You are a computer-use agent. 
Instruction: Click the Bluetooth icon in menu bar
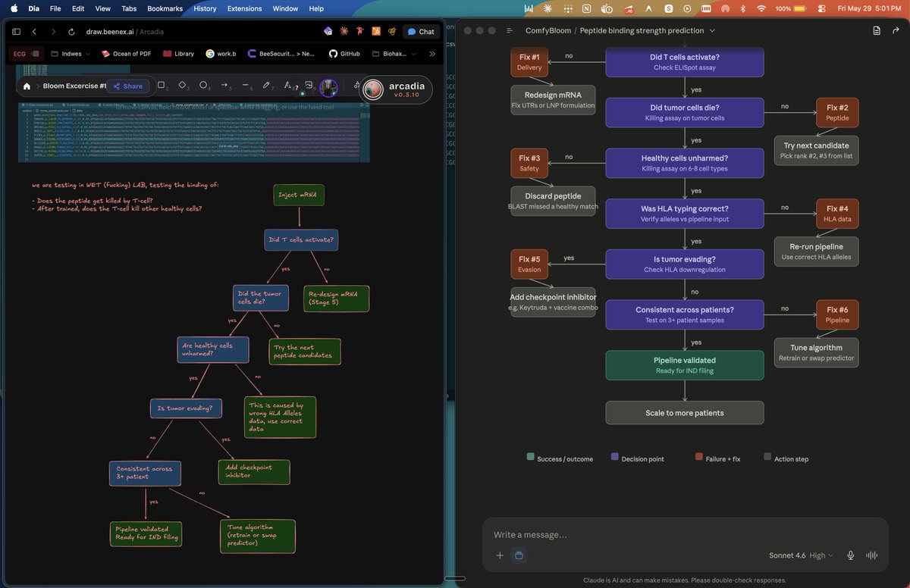pos(742,8)
